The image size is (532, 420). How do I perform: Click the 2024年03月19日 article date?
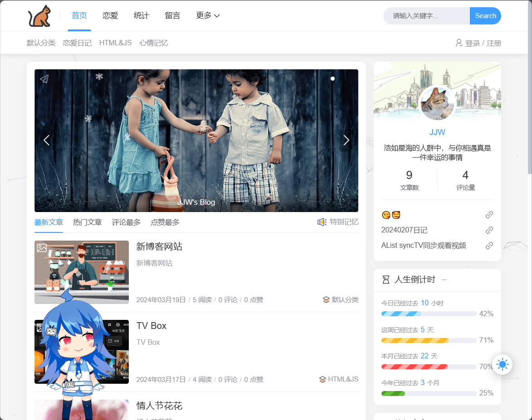click(x=161, y=300)
